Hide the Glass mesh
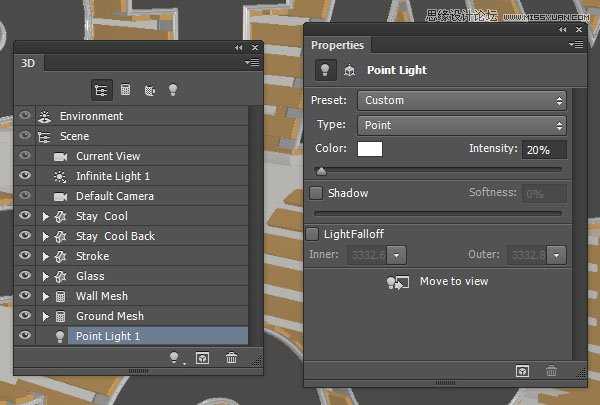600x405 pixels. [25, 275]
